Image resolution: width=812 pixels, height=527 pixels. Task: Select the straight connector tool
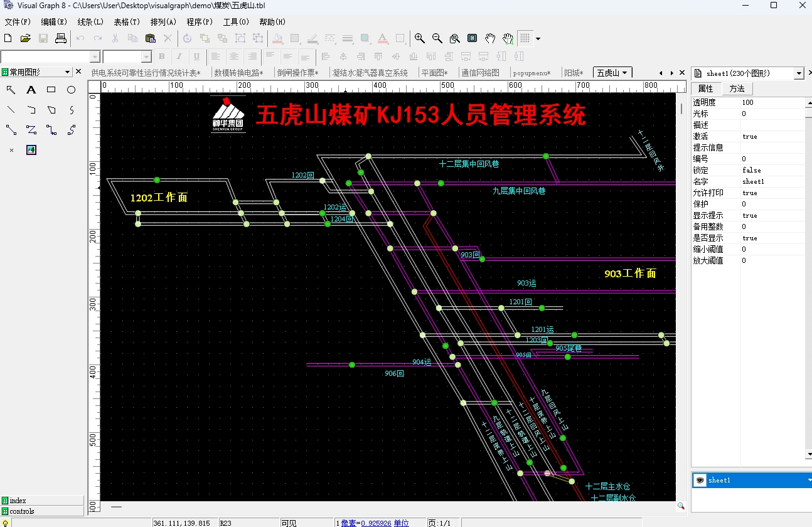pyautogui.click(x=11, y=130)
